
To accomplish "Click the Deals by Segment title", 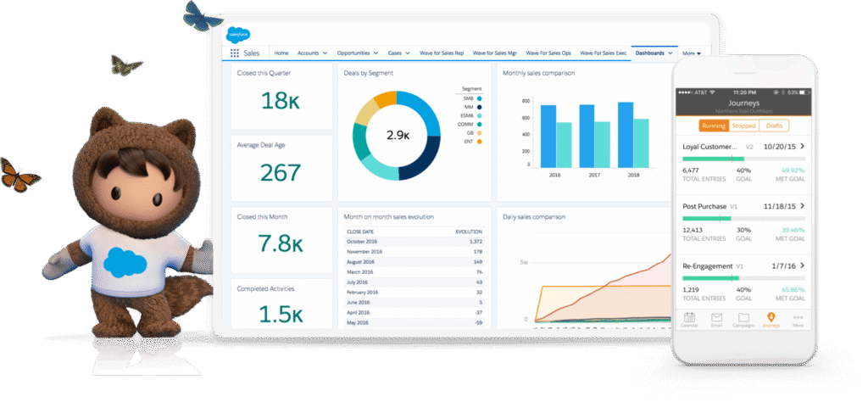I will [x=368, y=73].
